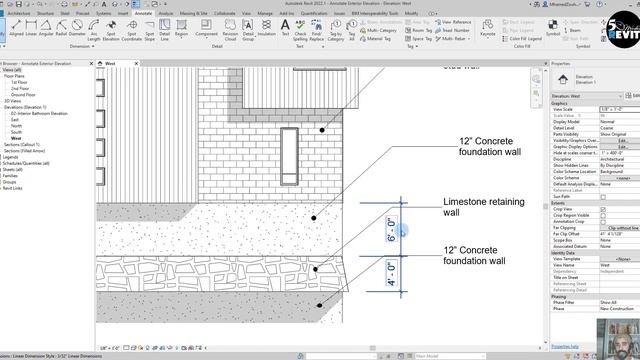The height and width of the screenshot is (360, 640).
Task: Select Schedules/Quantities in project browser
Action: (26, 163)
